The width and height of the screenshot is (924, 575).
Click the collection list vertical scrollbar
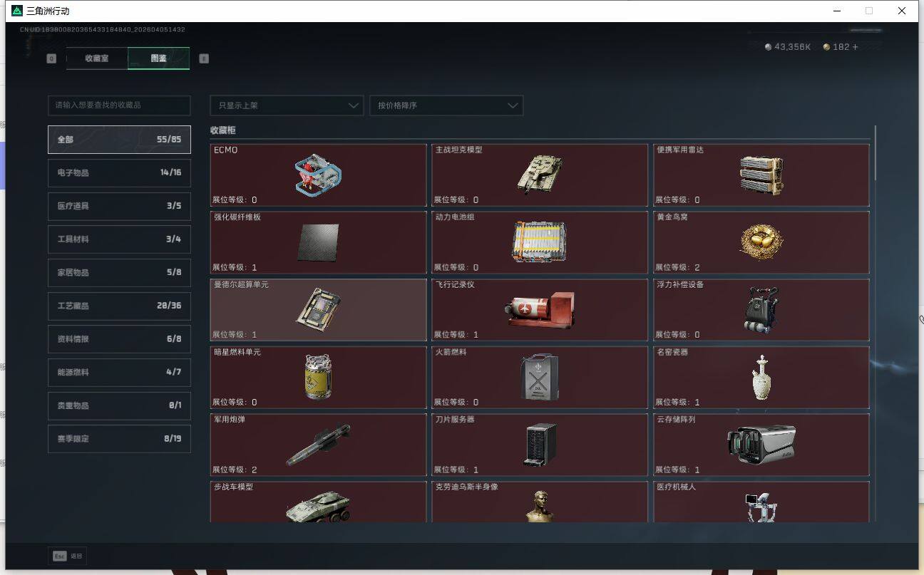click(x=875, y=153)
